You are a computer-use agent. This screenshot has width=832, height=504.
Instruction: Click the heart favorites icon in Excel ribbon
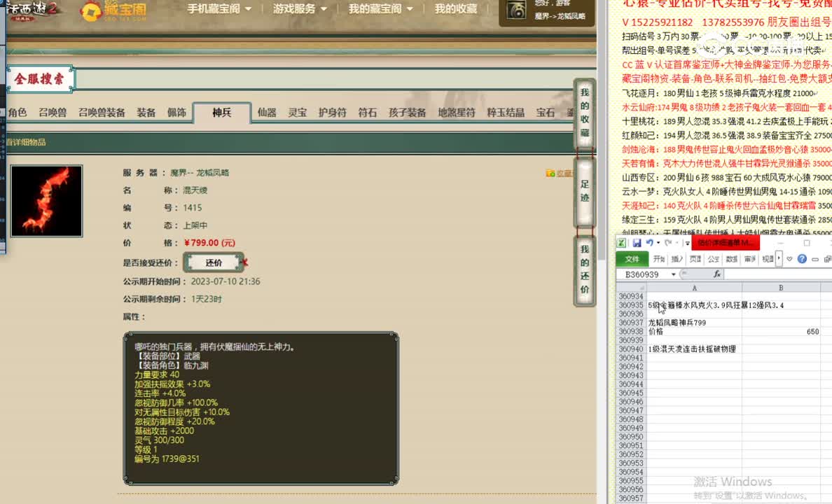pos(789,258)
